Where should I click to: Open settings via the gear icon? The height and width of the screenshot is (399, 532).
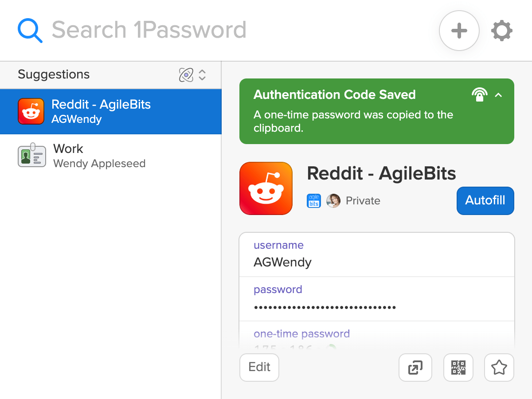pos(502,31)
